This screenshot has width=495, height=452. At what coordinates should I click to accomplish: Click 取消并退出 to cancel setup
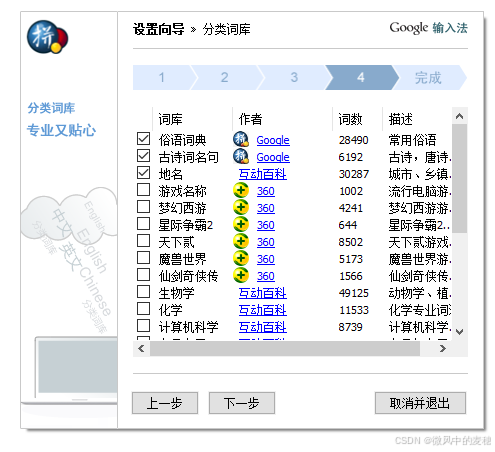click(420, 403)
